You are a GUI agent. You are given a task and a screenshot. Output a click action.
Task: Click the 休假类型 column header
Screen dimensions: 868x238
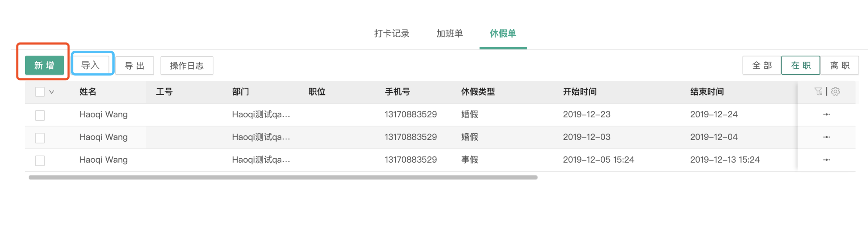478,92
